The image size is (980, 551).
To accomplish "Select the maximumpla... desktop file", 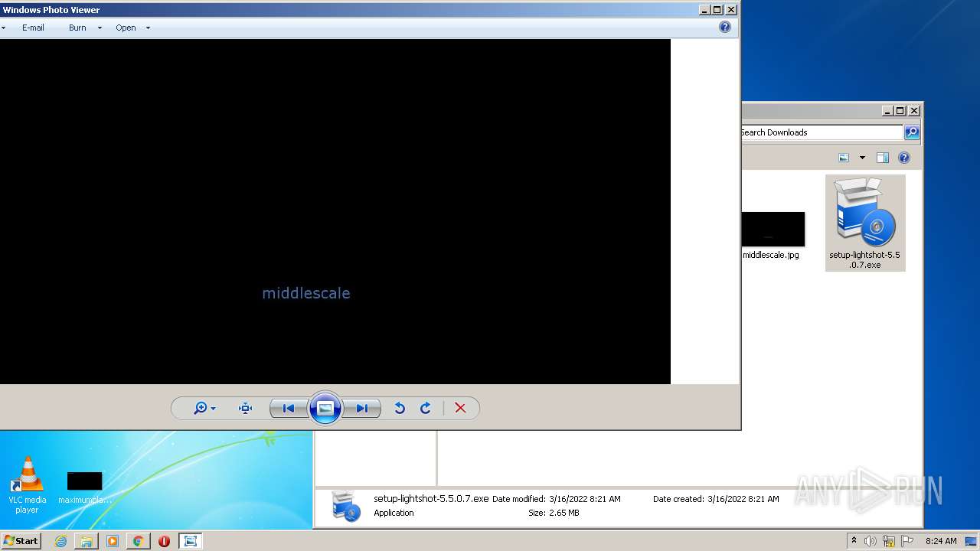I will 84,488.
